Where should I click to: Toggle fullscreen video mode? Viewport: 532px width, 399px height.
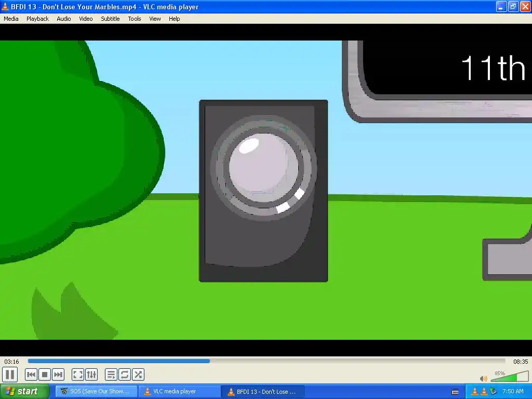pyautogui.click(x=78, y=375)
